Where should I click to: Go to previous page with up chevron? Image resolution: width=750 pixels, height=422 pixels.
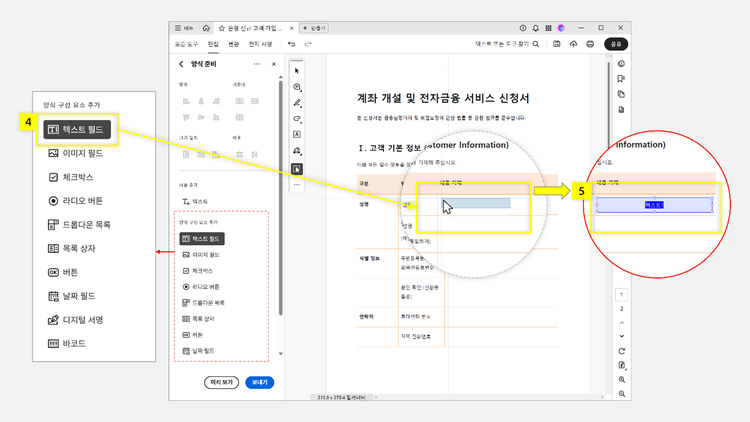click(x=621, y=323)
